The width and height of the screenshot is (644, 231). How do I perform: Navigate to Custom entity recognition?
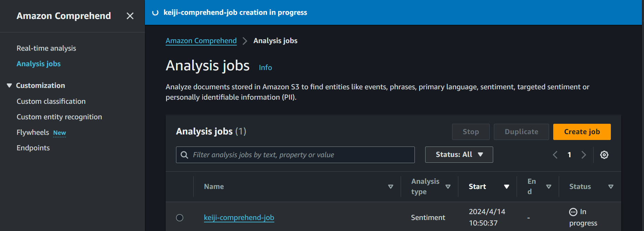tap(59, 117)
